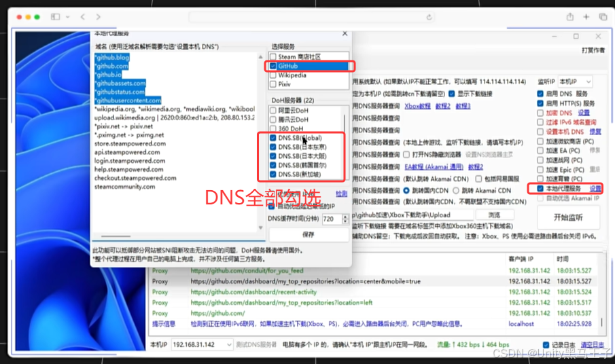The width and height of the screenshot is (615, 364).
Task: Click the 检测 link in dialog
Action: click(x=341, y=194)
